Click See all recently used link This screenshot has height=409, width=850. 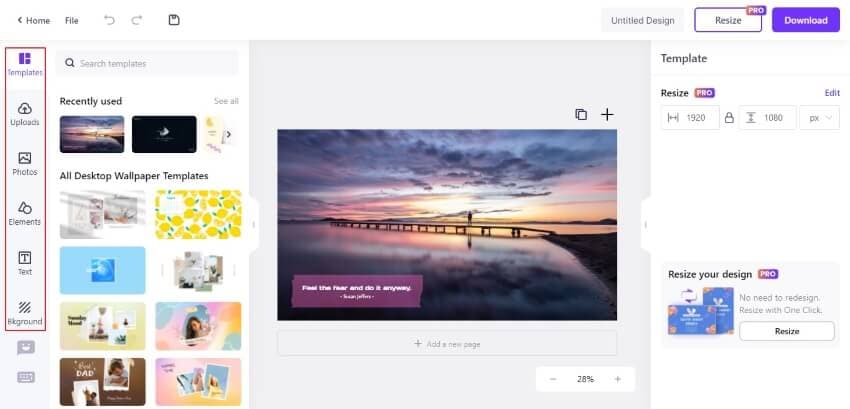click(x=226, y=101)
